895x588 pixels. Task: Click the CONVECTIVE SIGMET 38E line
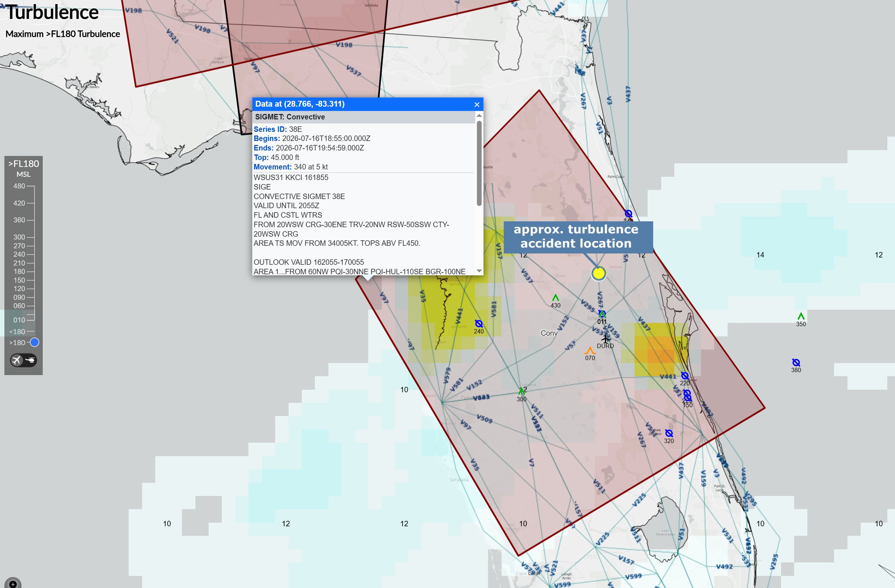299,196
